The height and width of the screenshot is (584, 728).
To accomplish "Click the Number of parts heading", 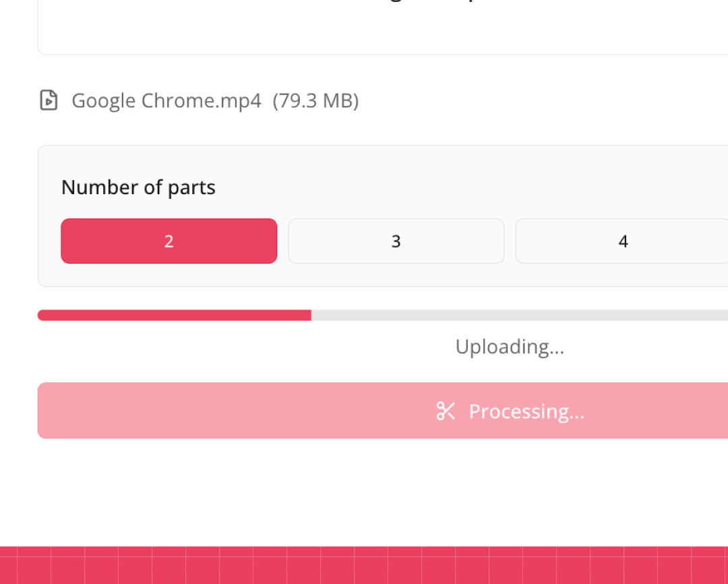I will (138, 187).
